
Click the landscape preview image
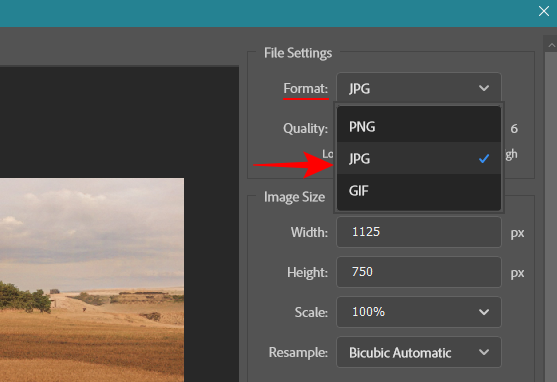click(92, 280)
